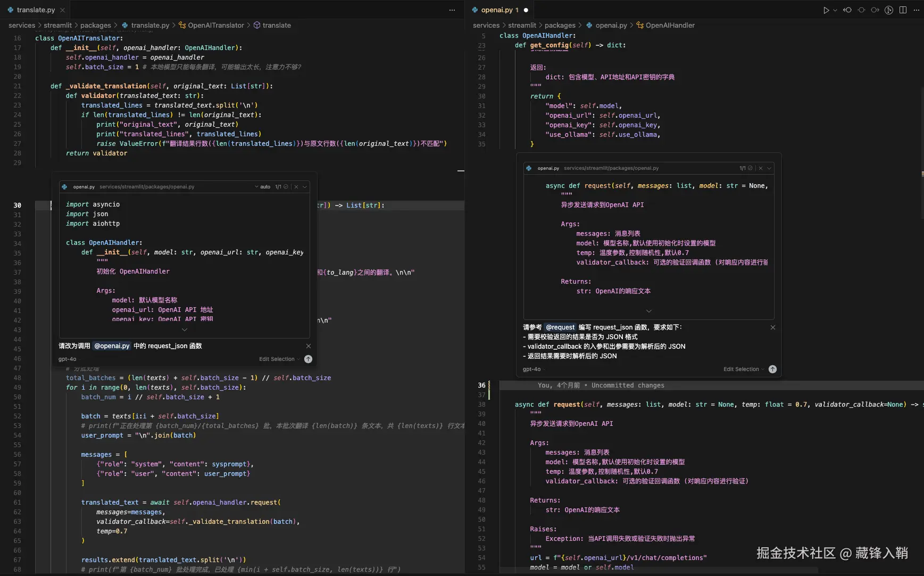Close the translate.py tab

click(62, 10)
